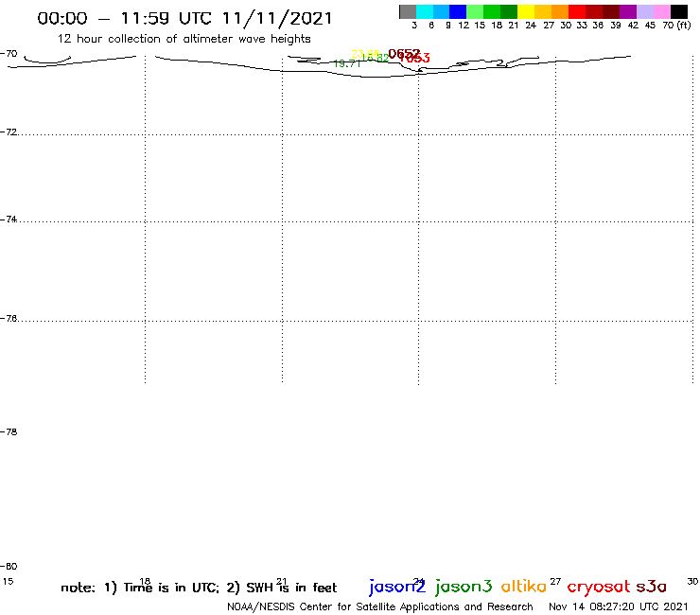700x615 pixels.
Task: Click the -80 latitude label
Action: 9,567
